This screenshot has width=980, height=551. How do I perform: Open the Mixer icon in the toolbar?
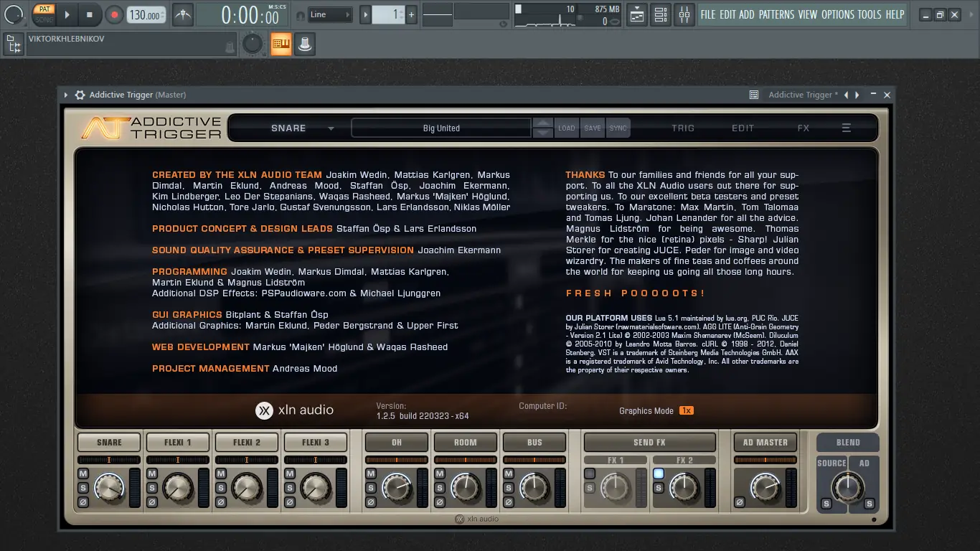pos(684,14)
